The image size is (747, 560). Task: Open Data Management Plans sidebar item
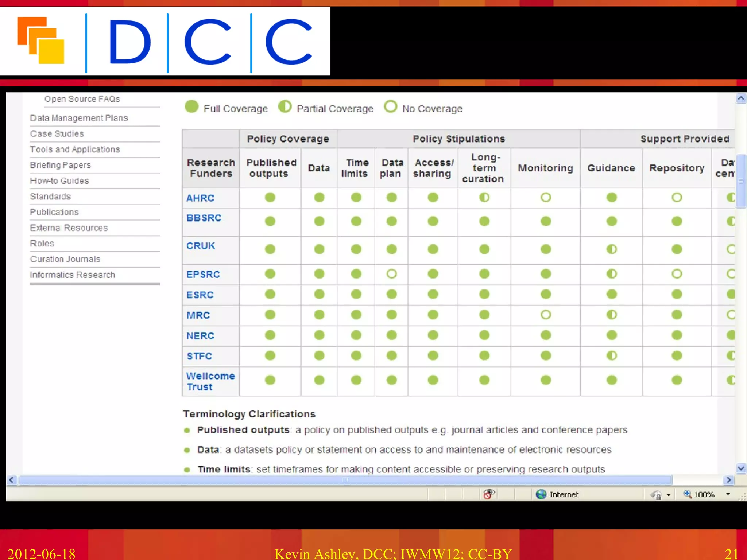coord(79,118)
